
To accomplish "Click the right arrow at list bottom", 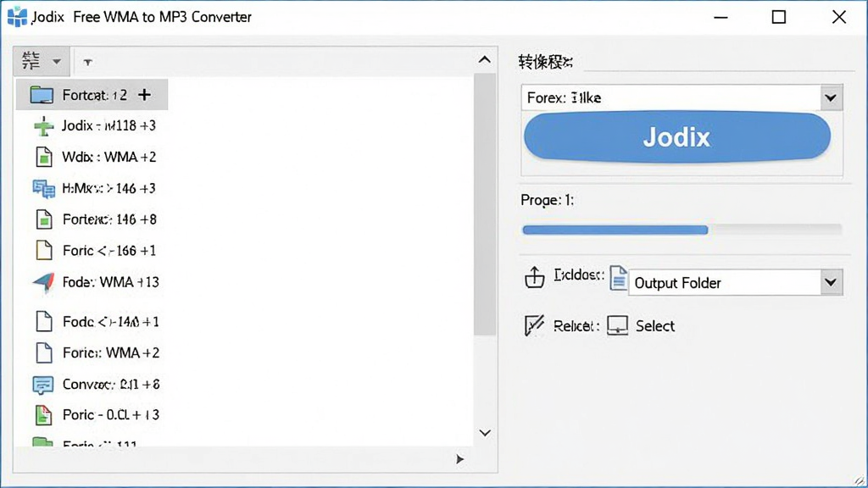I will 459,459.
